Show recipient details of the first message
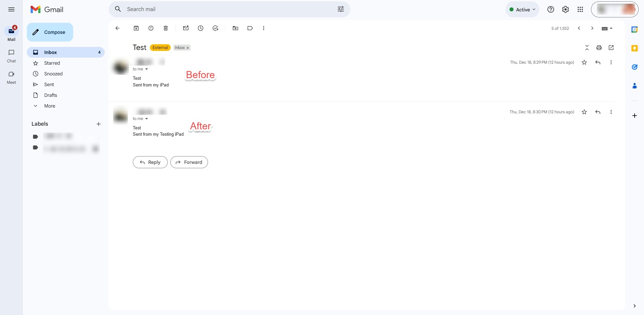Image resolution: width=644 pixels, height=315 pixels. tap(147, 69)
